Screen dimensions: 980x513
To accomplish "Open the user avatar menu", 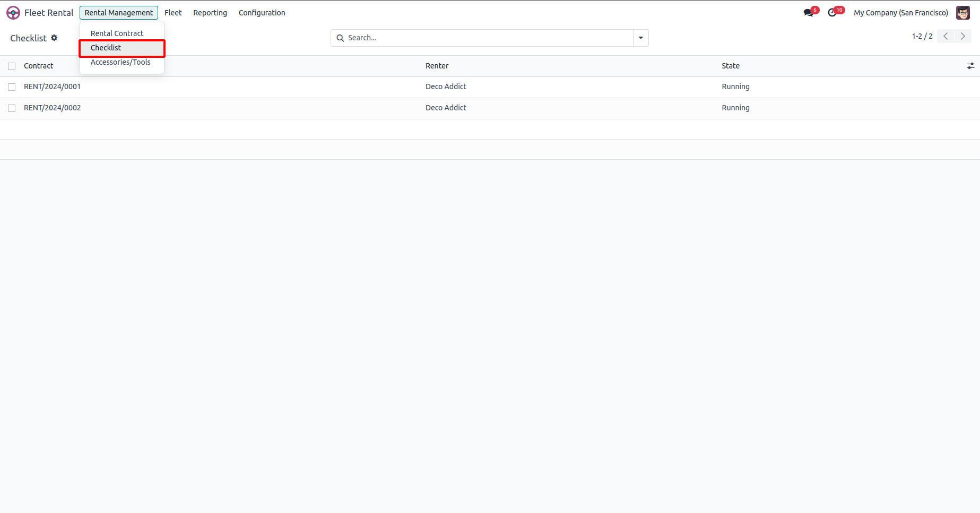I will 963,13.
